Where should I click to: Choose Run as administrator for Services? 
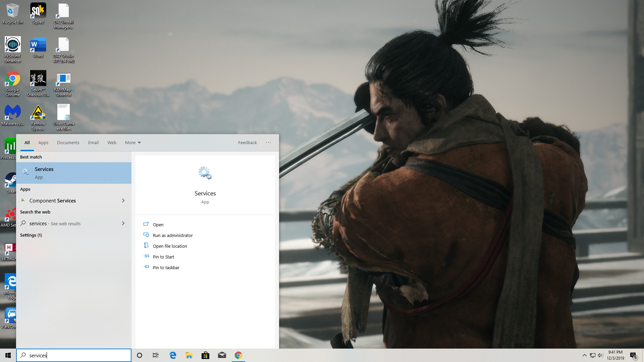click(172, 235)
